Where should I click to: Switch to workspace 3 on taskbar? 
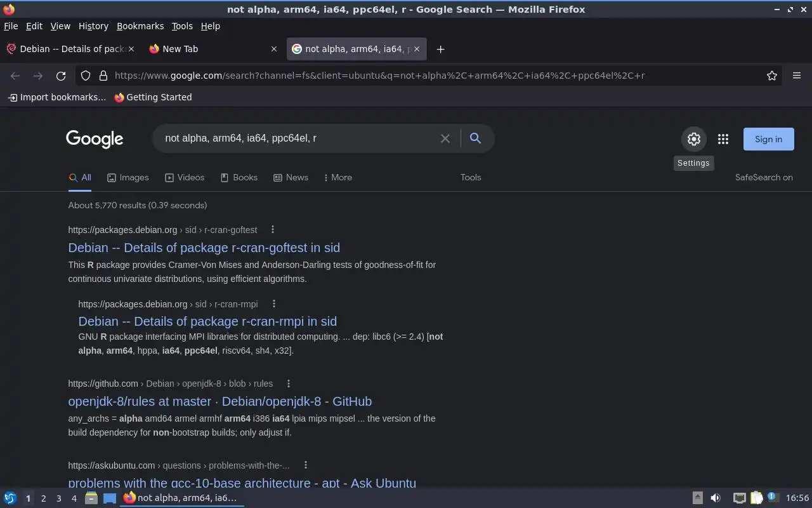[x=58, y=498]
